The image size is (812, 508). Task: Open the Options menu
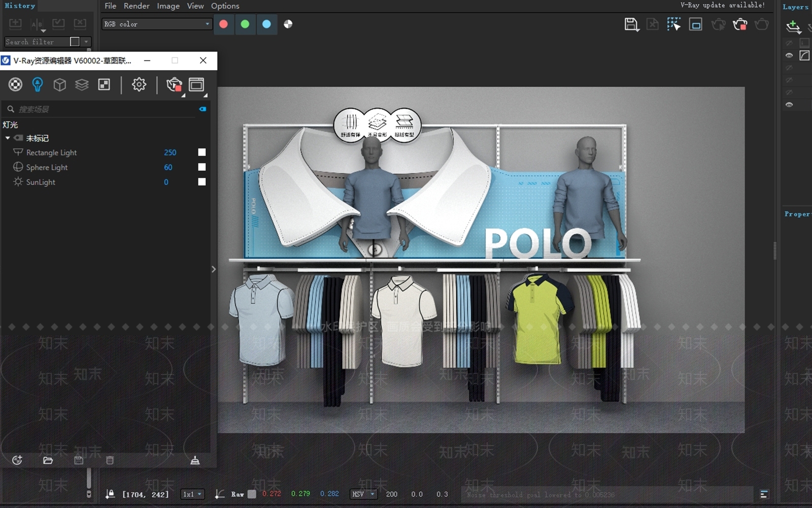pos(225,6)
